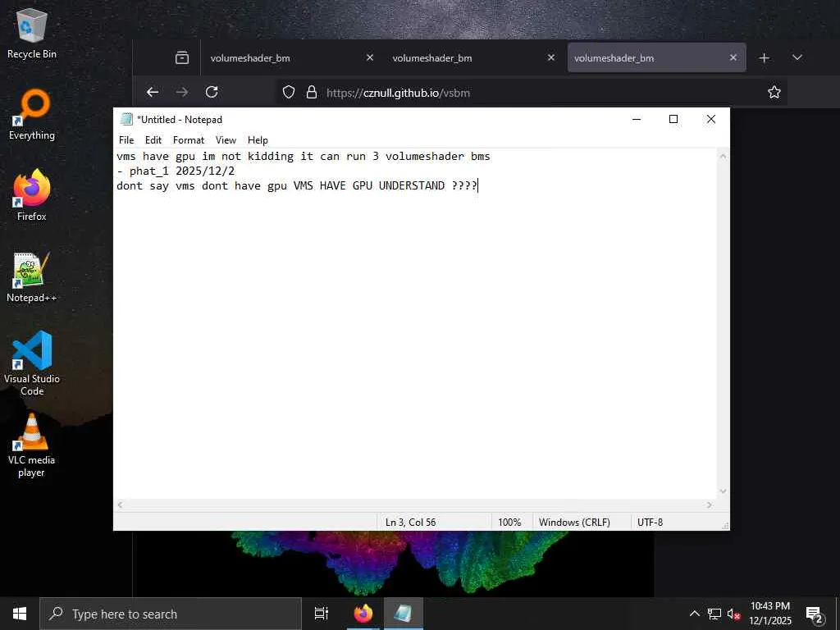Open Notepad's View menu

pyautogui.click(x=226, y=139)
